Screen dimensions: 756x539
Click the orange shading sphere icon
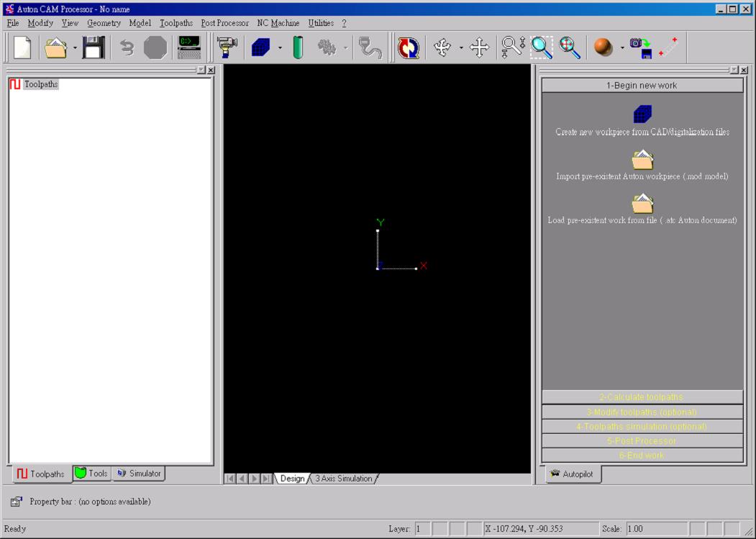603,47
